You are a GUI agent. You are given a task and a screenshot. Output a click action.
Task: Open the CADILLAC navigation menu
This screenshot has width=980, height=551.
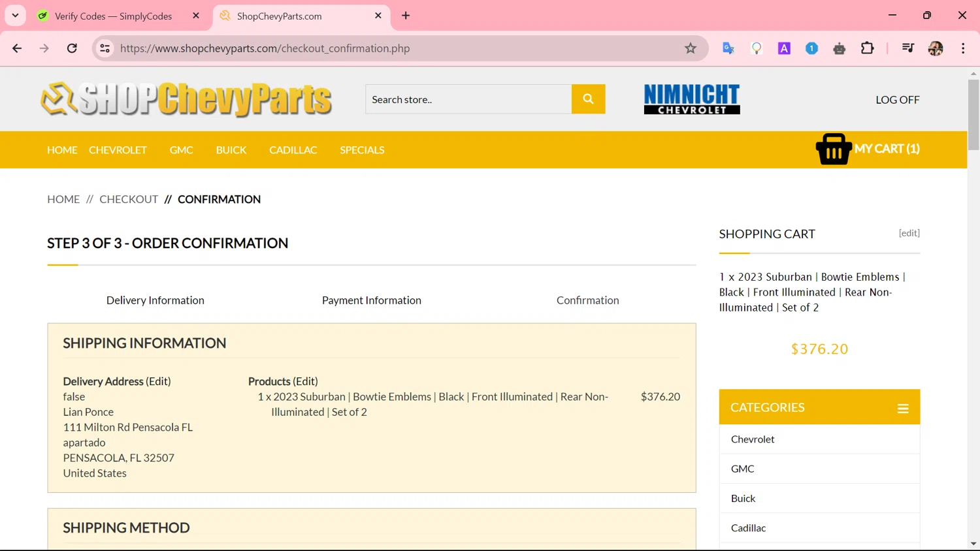coord(293,150)
